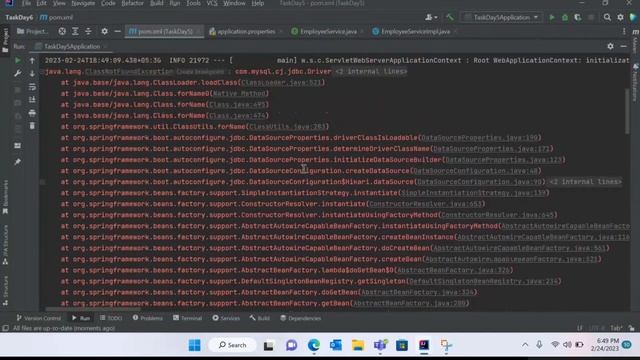Toggle scroll to end of console

[32, 100]
